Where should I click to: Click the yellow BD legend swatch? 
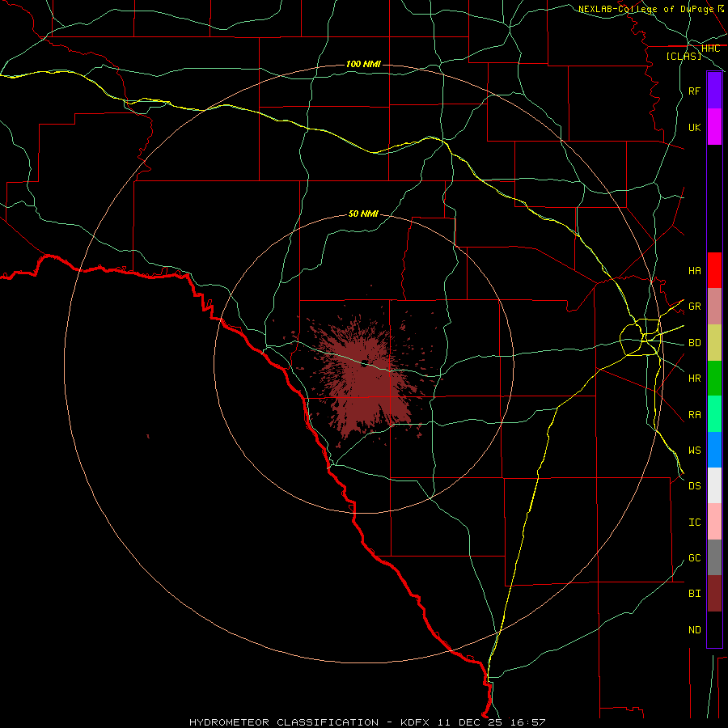coord(714,343)
